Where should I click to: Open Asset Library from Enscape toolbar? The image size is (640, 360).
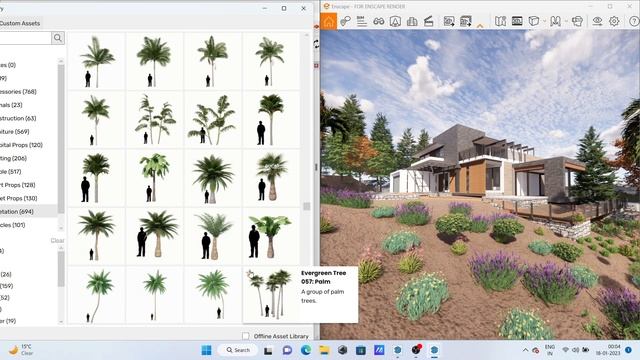click(395, 21)
